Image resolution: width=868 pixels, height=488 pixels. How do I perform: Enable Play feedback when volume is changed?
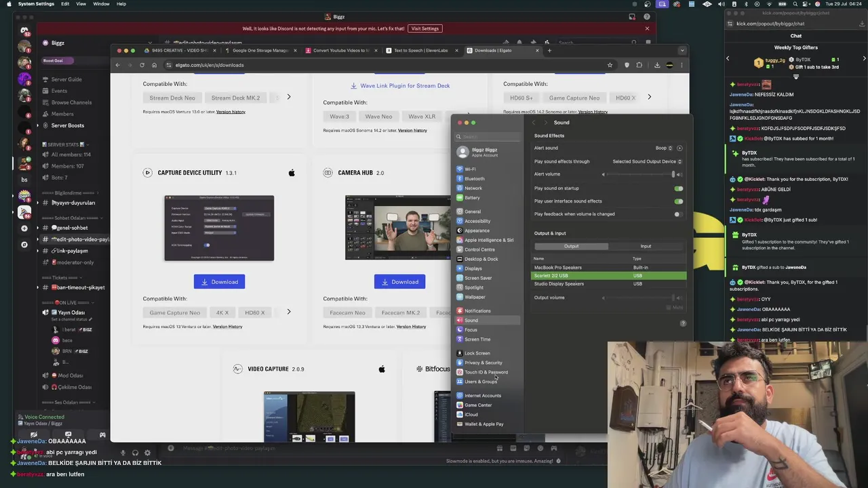[x=678, y=214]
